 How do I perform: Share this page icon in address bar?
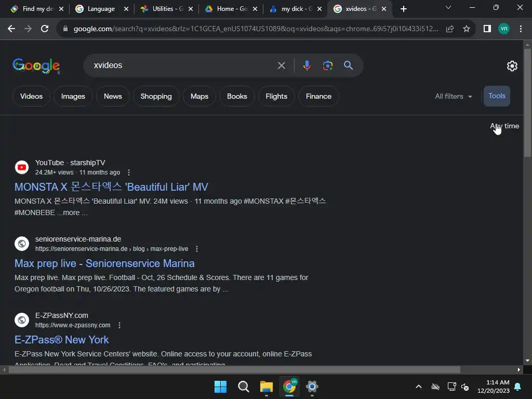450,29
